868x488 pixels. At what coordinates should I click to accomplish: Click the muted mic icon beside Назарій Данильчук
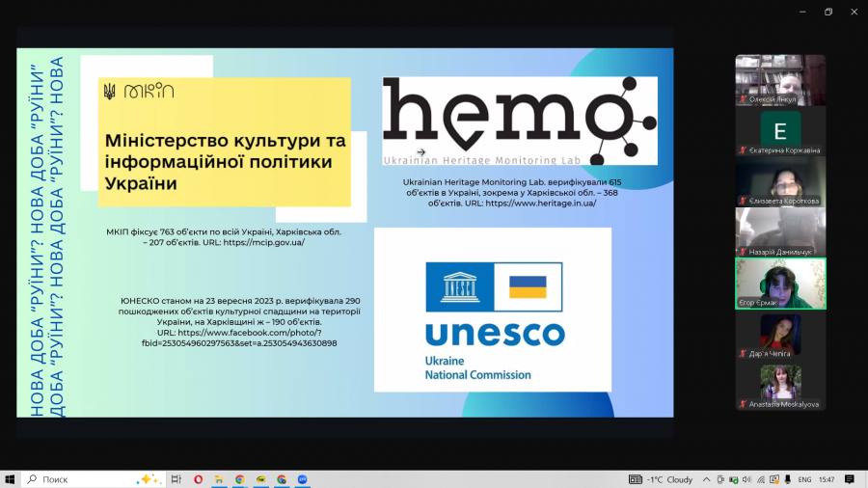click(x=743, y=252)
